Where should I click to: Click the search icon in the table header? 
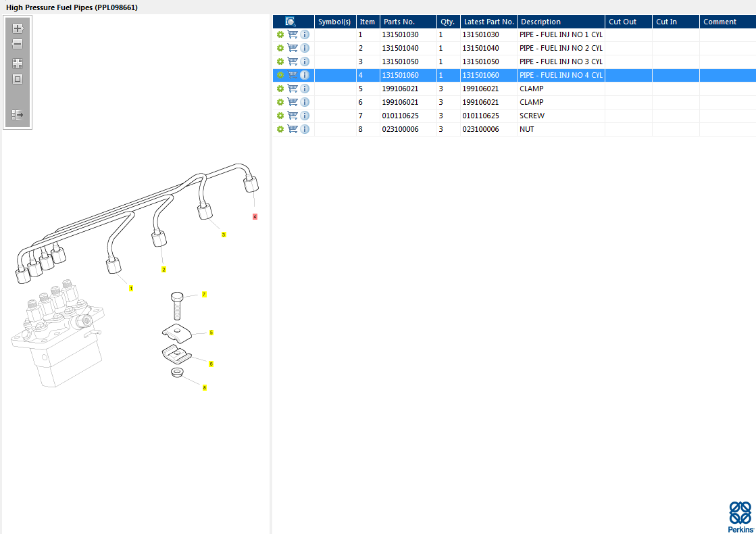click(x=291, y=22)
